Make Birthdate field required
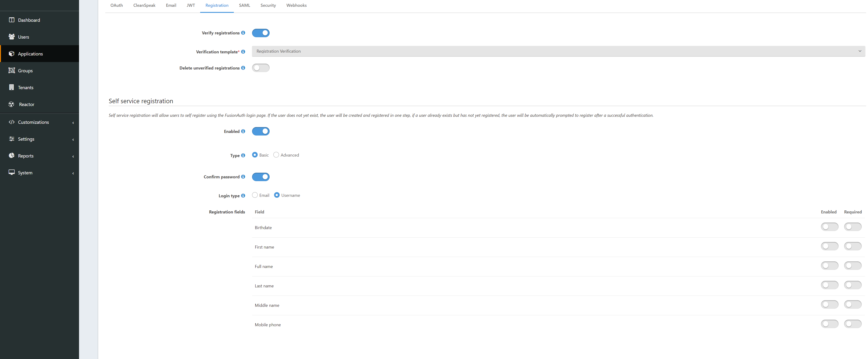This screenshot has height=359, width=868. [853, 227]
